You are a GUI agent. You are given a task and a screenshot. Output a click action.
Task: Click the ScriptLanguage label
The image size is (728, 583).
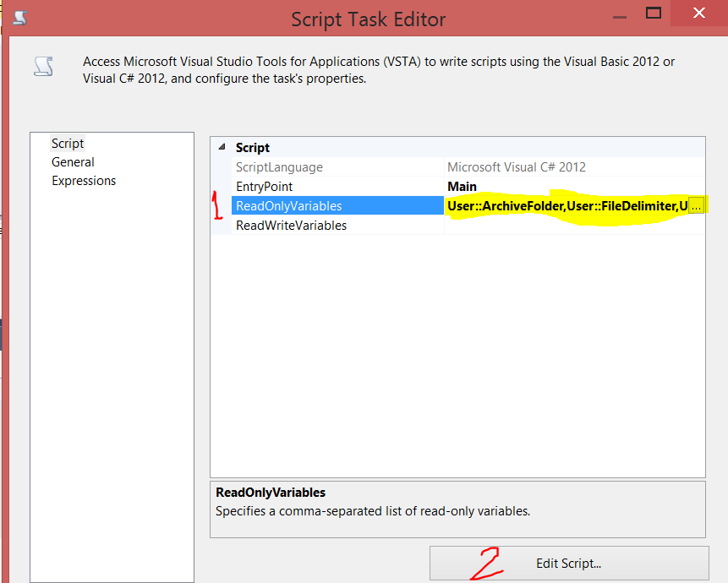pos(280,166)
